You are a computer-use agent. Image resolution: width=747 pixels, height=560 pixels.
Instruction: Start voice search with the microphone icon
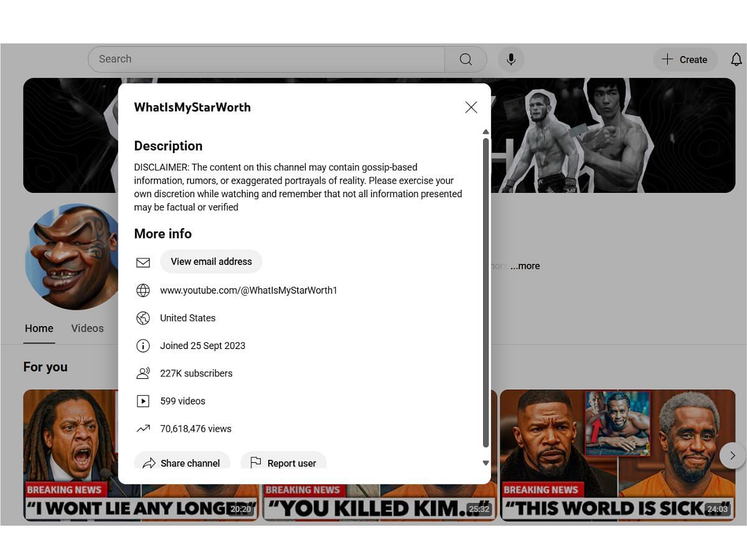click(x=511, y=59)
